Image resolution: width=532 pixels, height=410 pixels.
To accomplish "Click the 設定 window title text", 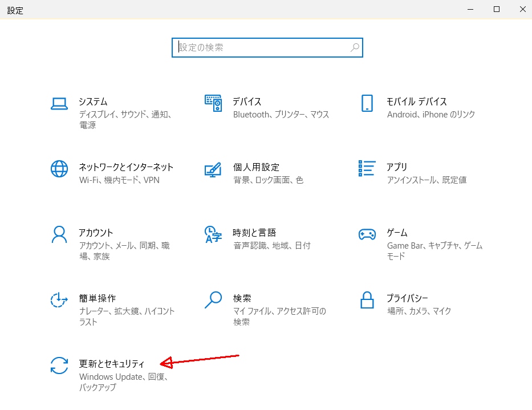I will click(x=15, y=10).
